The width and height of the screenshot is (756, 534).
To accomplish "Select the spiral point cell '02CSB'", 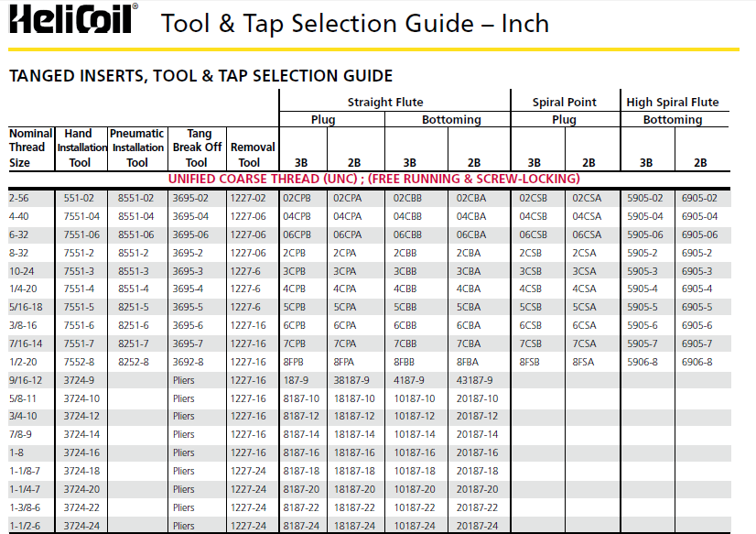I will click(x=534, y=198).
